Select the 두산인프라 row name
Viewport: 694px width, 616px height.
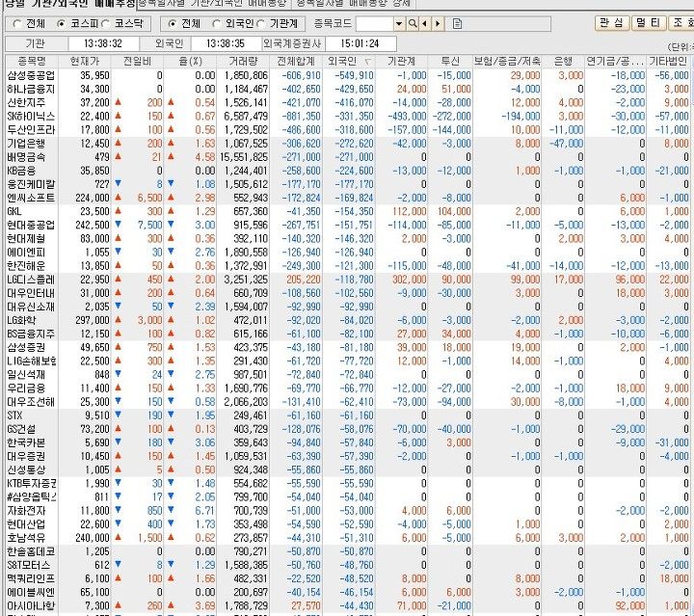pyautogui.click(x=31, y=130)
